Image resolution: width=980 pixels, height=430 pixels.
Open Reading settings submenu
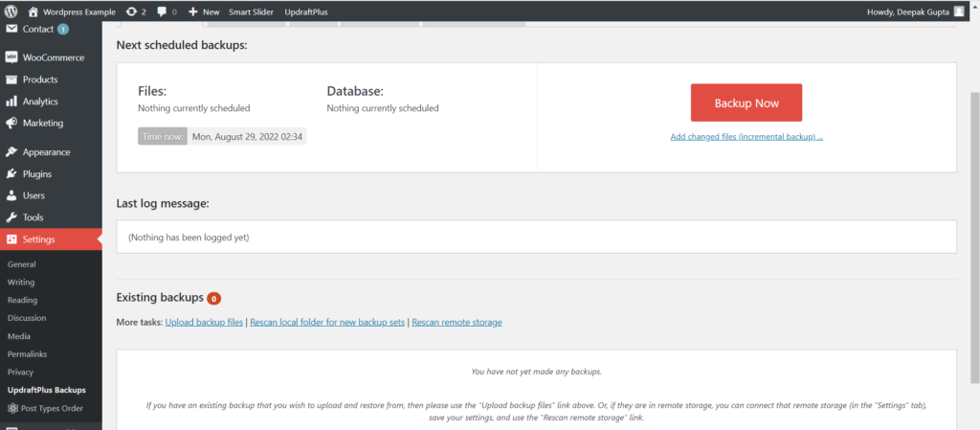click(x=23, y=300)
